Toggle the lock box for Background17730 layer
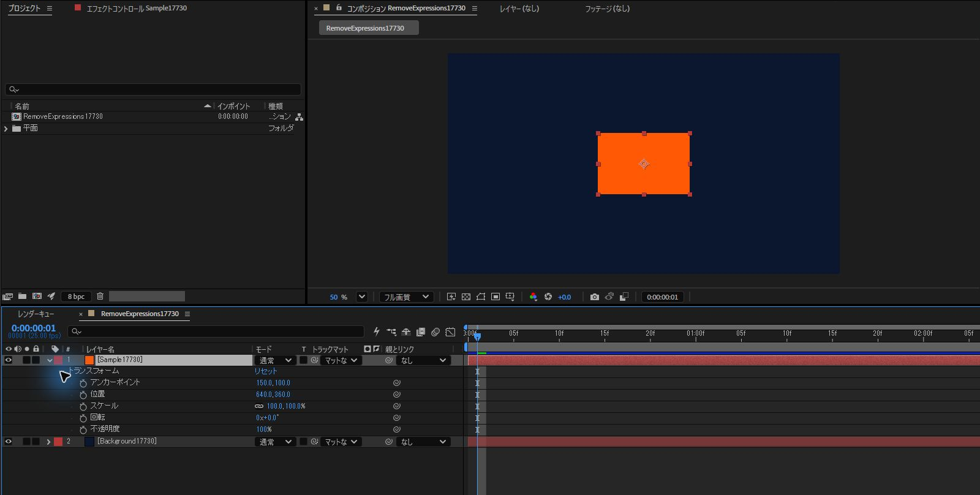Image resolution: width=980 pixels, height=495 pixels. [x=36, y=442]
